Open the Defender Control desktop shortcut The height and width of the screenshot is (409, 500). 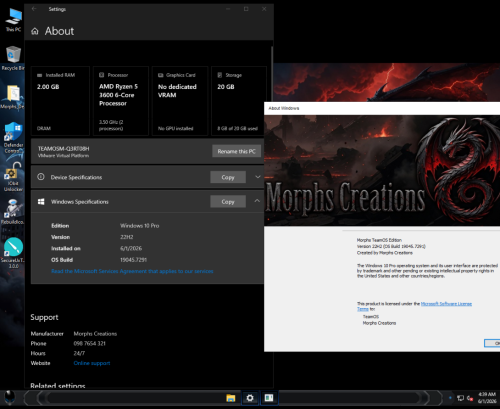coord(13,137)
